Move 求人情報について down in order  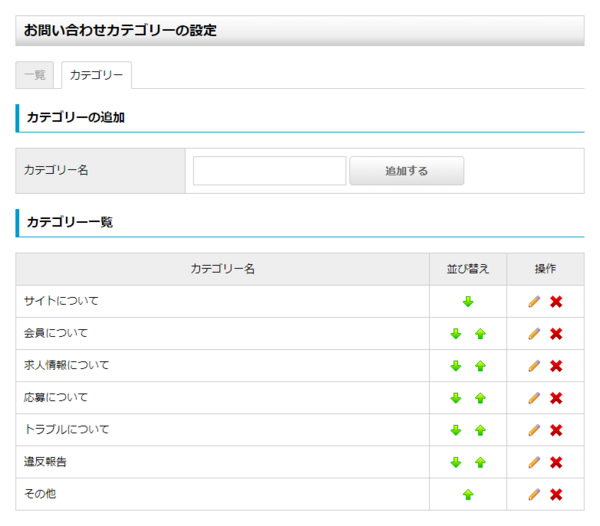[x=455, y=366]
